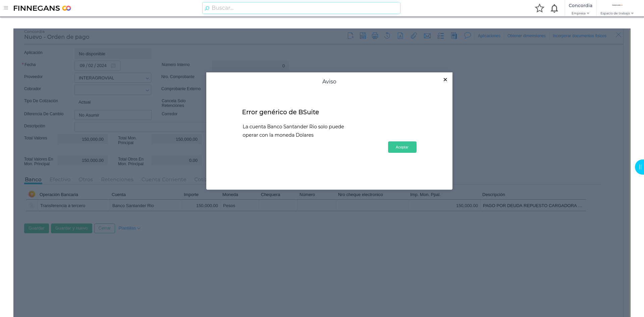Click the Aplicación No disponible field
The width and height of the screenshot is (644, 317).
[113, 54]
